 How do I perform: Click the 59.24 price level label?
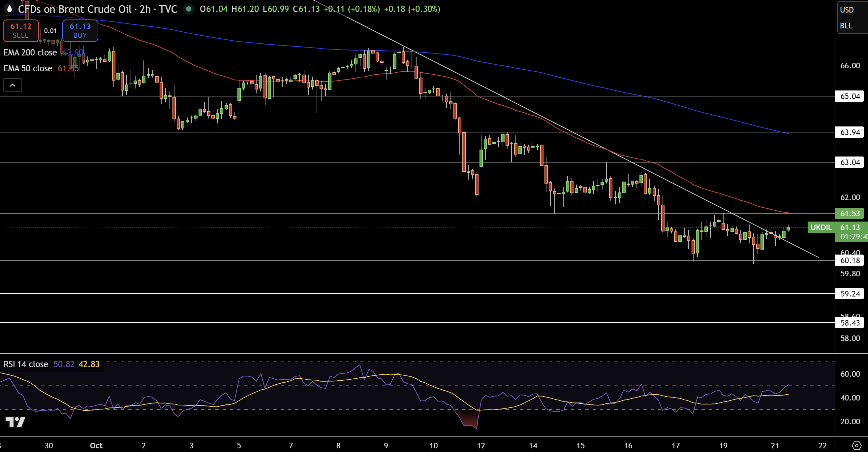tap(850, 294)
